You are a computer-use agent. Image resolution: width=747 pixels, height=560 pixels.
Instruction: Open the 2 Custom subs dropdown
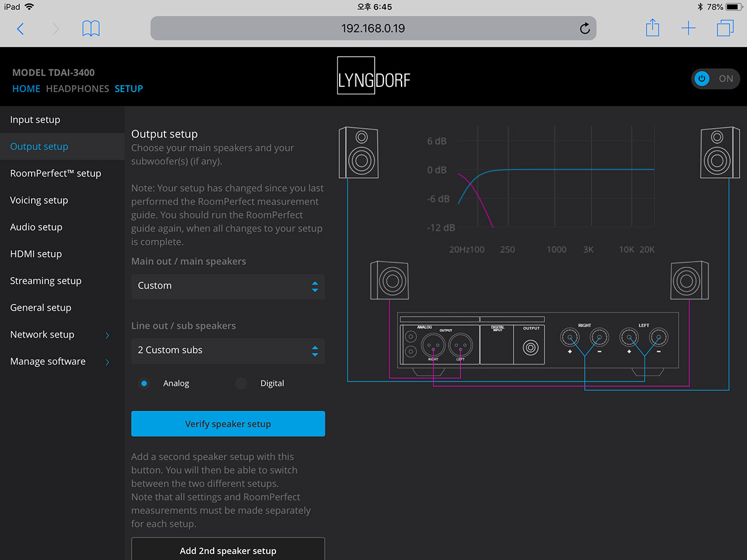[x=228, y=351]
